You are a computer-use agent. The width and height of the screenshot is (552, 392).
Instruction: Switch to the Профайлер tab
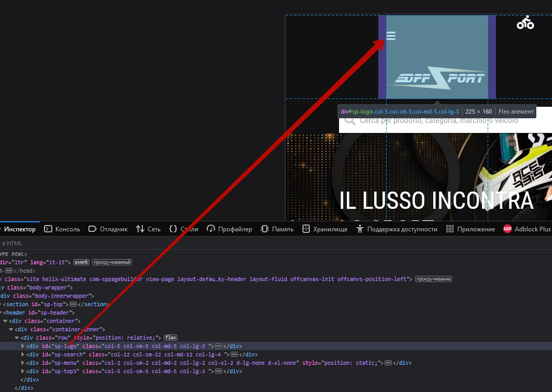pos(229,229)
